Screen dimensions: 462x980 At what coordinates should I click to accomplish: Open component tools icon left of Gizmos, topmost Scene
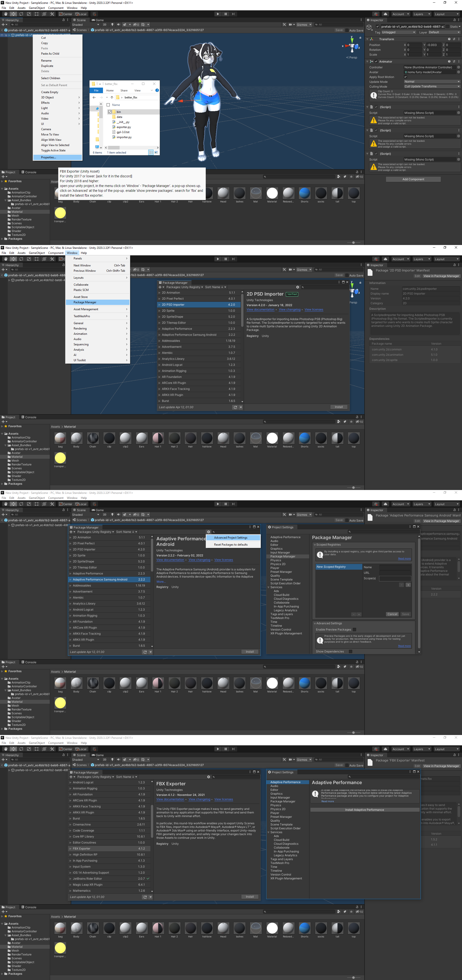click(284, 25)
